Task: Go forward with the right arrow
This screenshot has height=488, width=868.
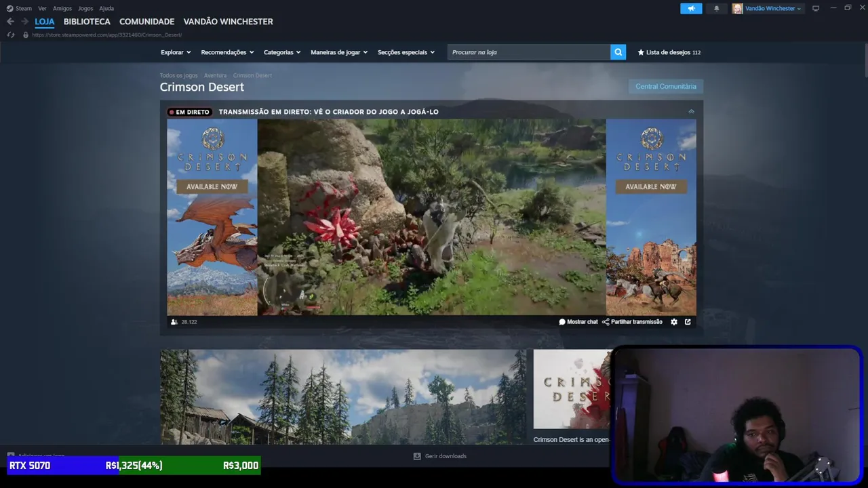Action: click(24, 22)
